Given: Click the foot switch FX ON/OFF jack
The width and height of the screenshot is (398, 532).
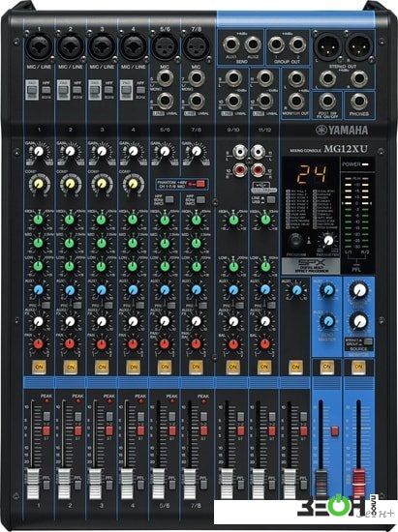Looking at the screenshot, I should 327,102.
